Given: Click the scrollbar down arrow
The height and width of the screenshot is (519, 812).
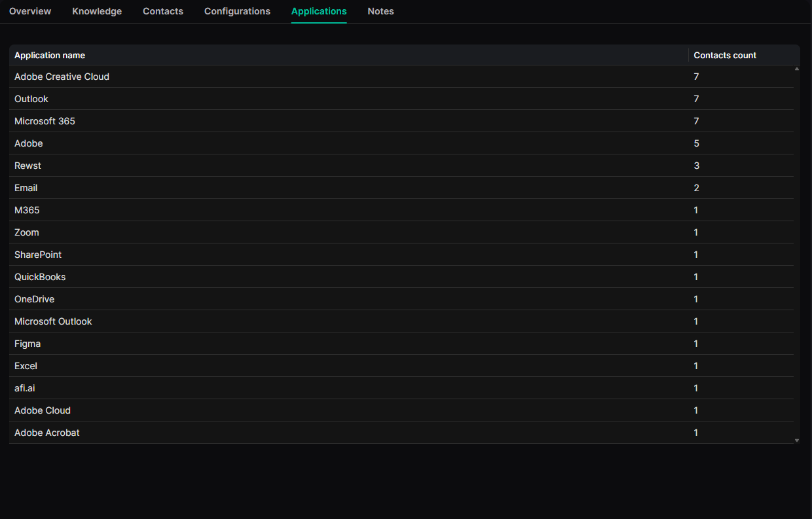Looking at the screenshot, I should coord(797,440).
